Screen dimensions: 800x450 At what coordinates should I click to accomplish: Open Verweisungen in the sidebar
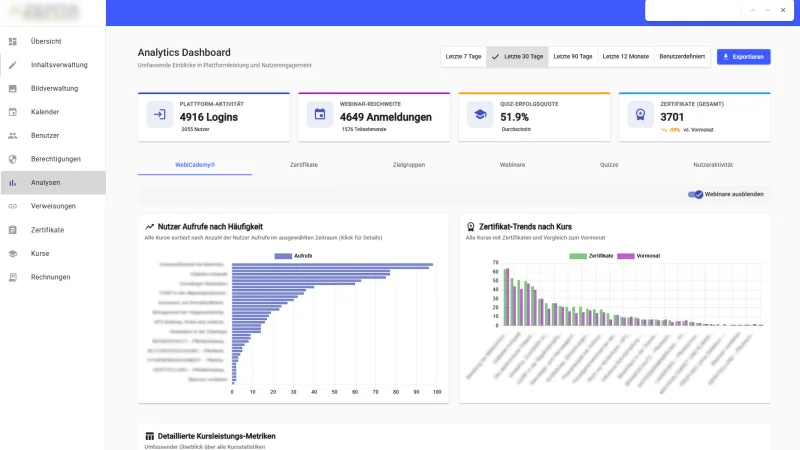53,206
